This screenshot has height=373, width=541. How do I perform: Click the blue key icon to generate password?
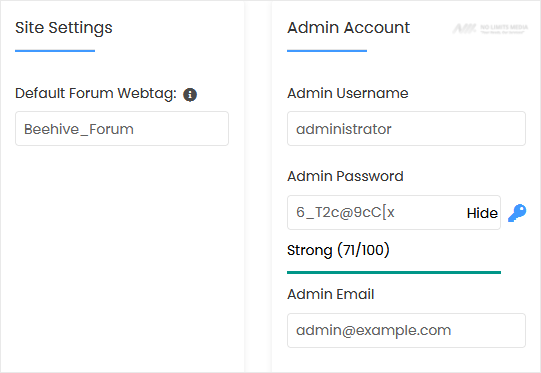(517, 213)
